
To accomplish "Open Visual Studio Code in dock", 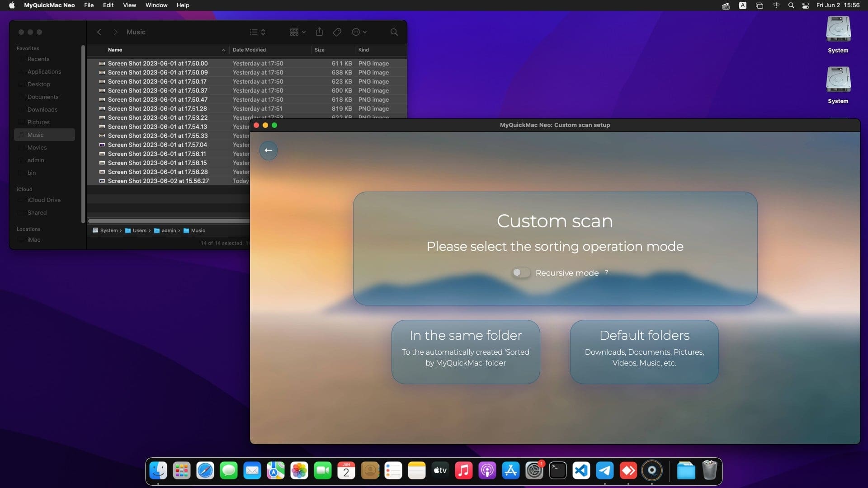I will pos(580,471).
